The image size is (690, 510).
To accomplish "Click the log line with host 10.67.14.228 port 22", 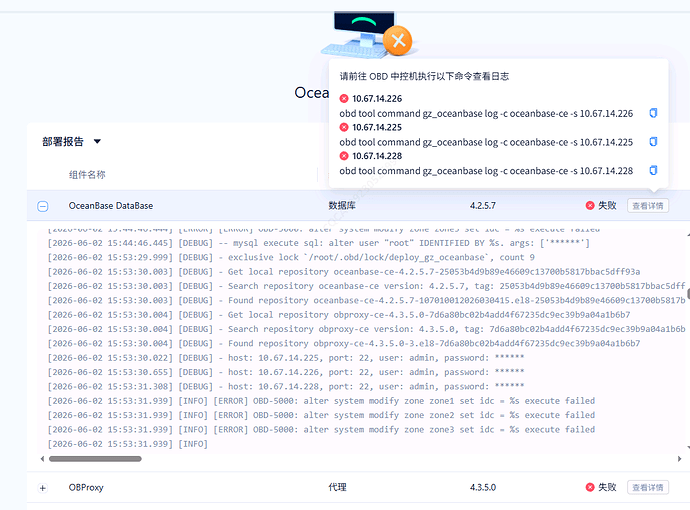I will (x=286, y=386).
